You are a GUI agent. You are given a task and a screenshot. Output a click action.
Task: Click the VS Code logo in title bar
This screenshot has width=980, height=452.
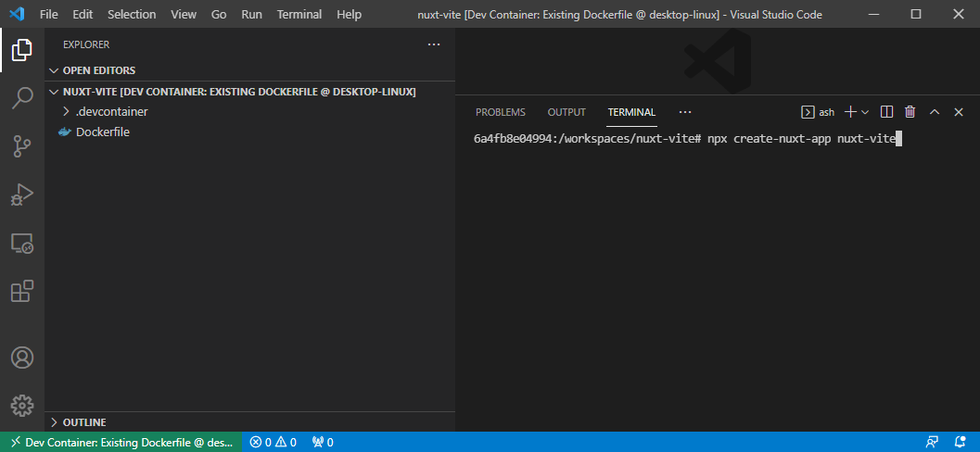click(x=17, y=14)
